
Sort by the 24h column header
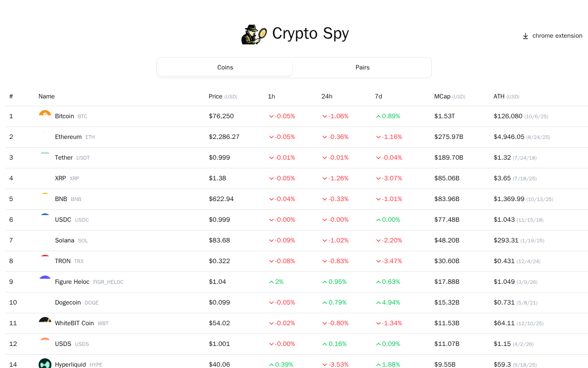coord(327,97)
